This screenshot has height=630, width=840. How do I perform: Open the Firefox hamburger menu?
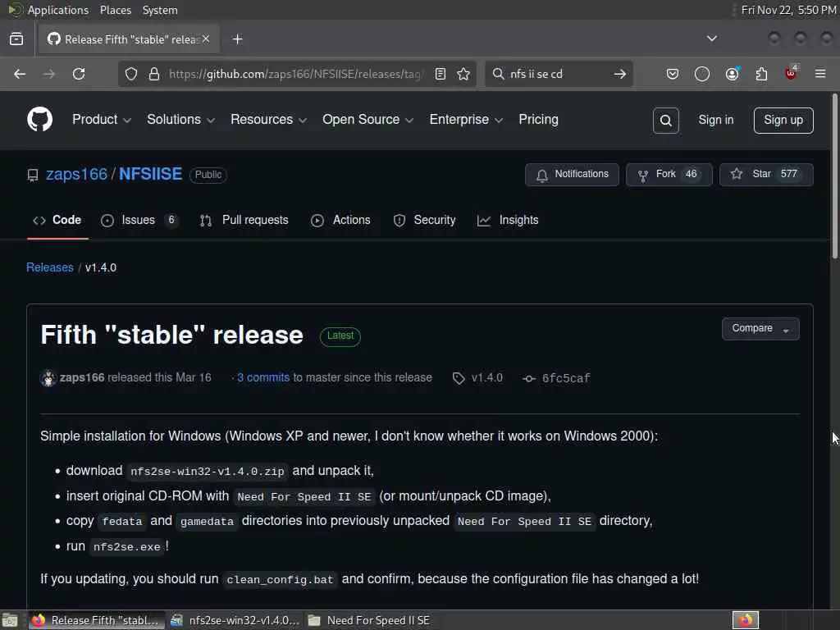click(x=820, y=73)
